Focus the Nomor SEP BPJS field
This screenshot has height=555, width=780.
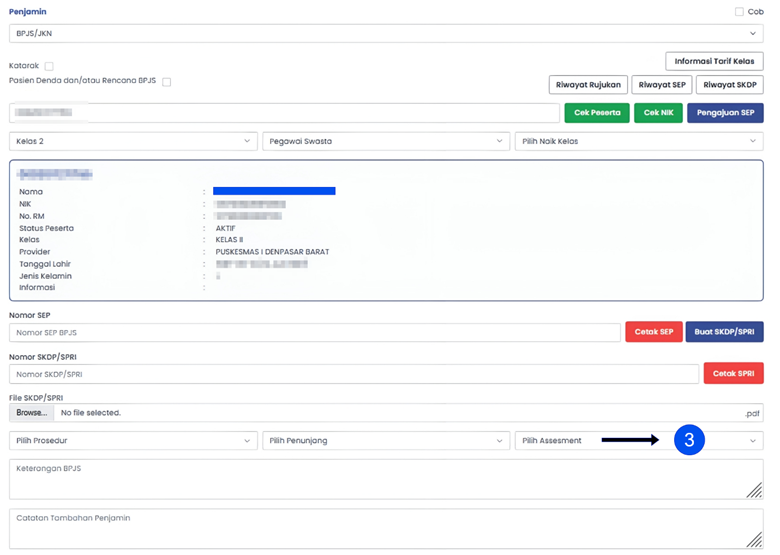[315, 333]
